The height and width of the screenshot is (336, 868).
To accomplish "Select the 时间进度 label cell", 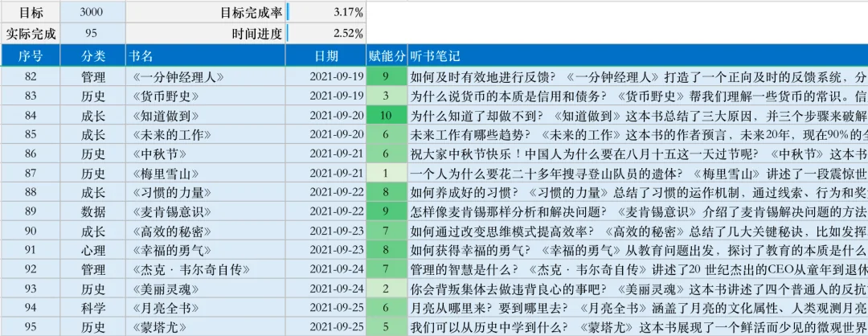I will click(206, 33).
